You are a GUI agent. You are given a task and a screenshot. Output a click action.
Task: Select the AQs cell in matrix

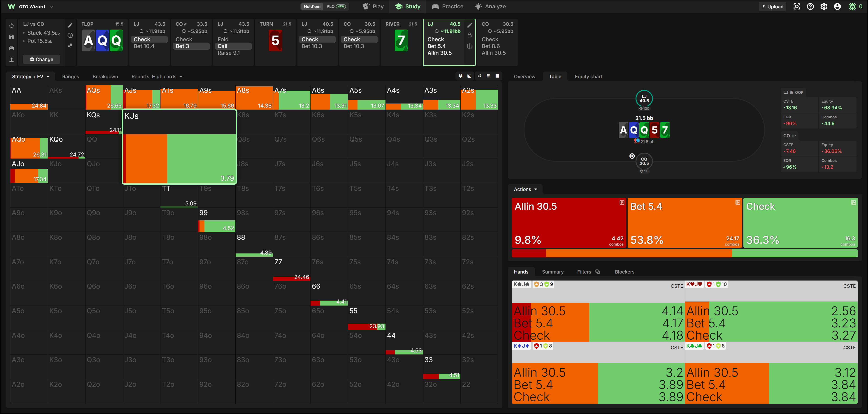pos(104,97)
